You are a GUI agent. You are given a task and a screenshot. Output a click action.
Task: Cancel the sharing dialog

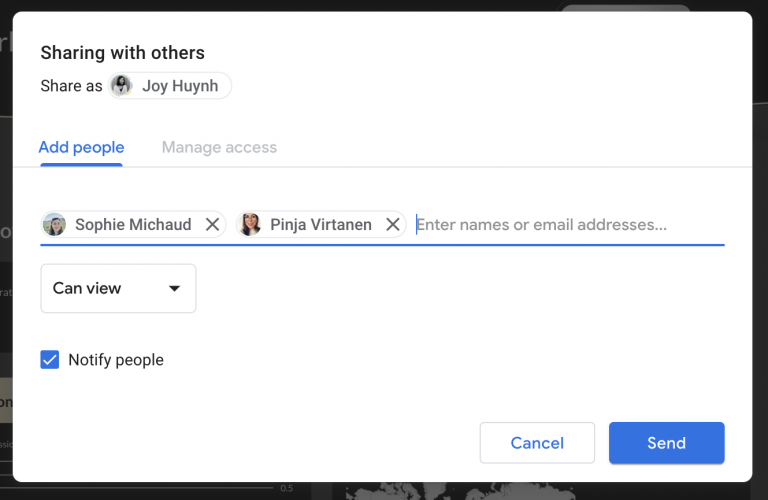(x=537, y=443)
